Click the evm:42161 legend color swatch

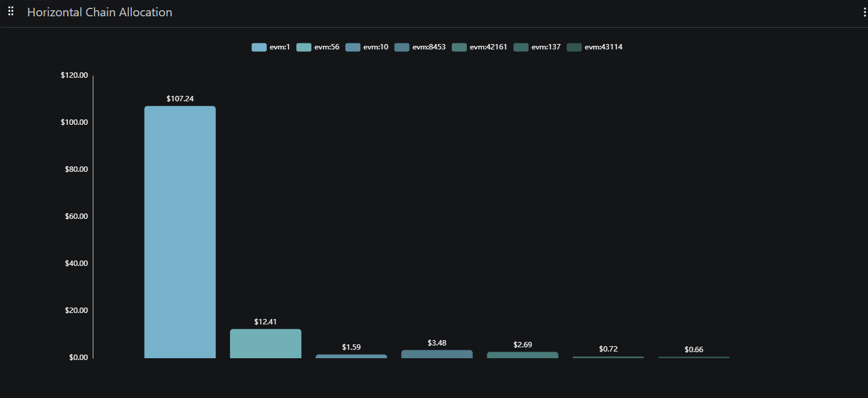460,46
